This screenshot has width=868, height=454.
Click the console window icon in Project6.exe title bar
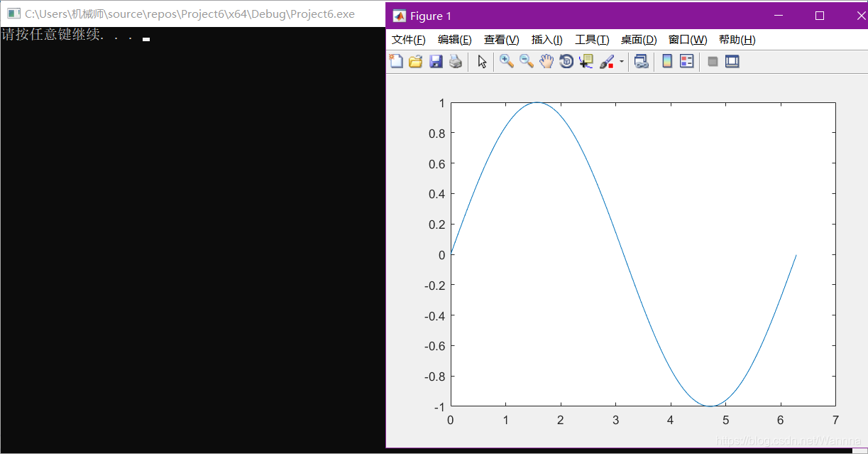13,13
